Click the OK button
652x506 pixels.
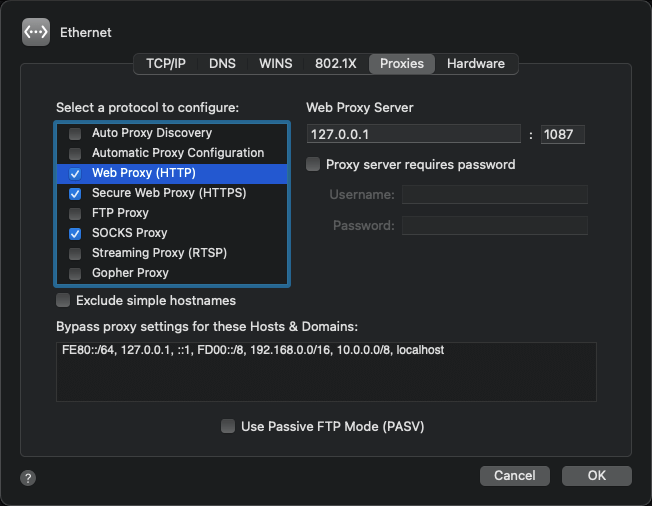(597, 476)
